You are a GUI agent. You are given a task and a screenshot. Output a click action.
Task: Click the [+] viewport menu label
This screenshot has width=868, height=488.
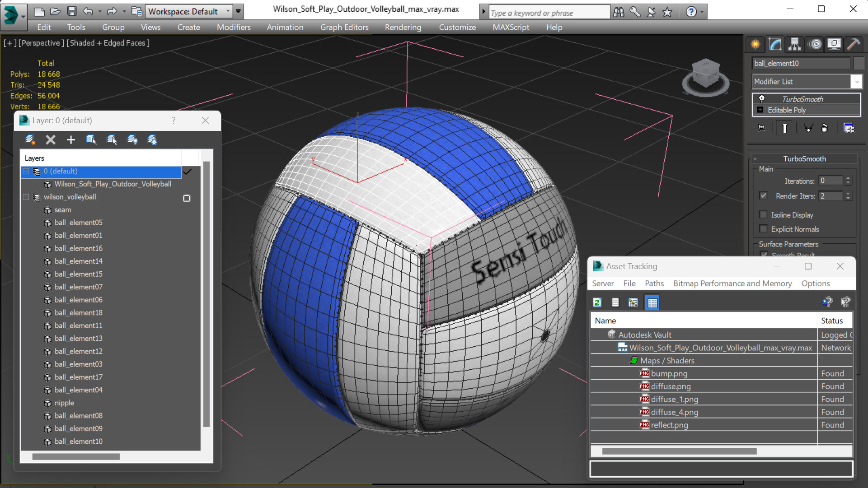[10, 43]
